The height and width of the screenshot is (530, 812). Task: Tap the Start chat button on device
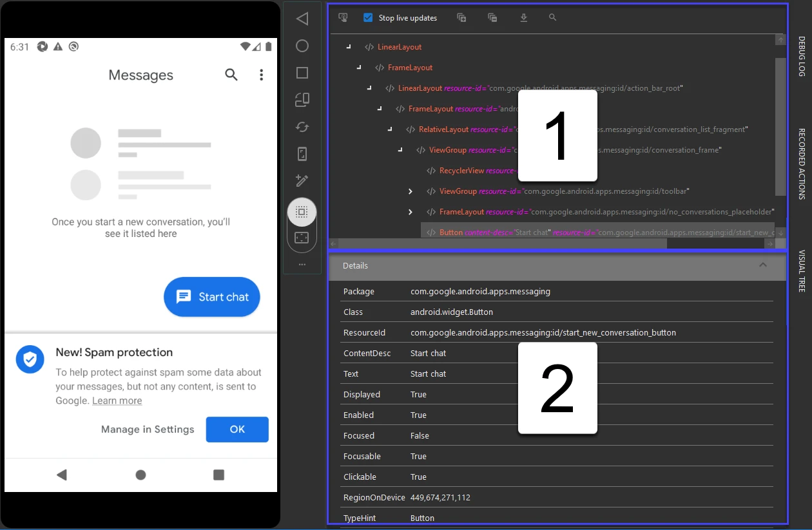[211, 297]
